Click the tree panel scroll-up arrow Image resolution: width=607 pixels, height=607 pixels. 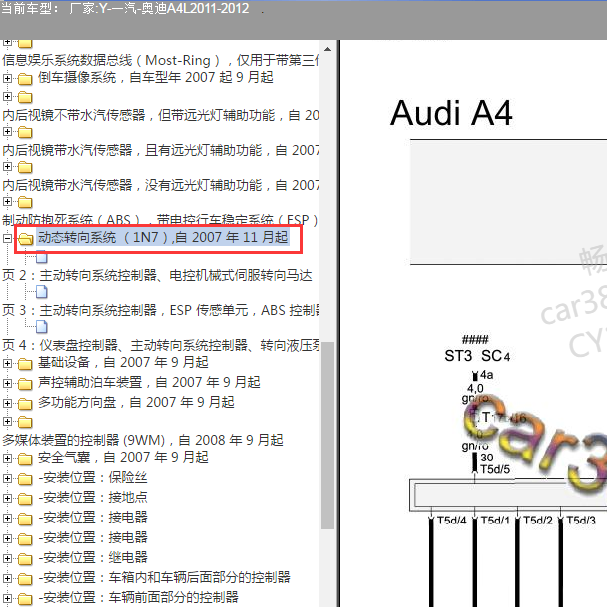[328, 49]
